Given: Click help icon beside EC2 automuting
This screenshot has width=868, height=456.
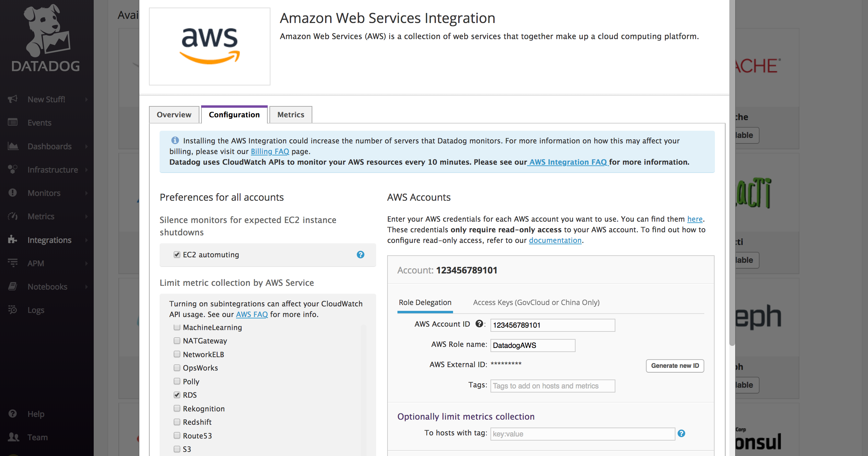Looking at the screenshot, I should point(360,255).
